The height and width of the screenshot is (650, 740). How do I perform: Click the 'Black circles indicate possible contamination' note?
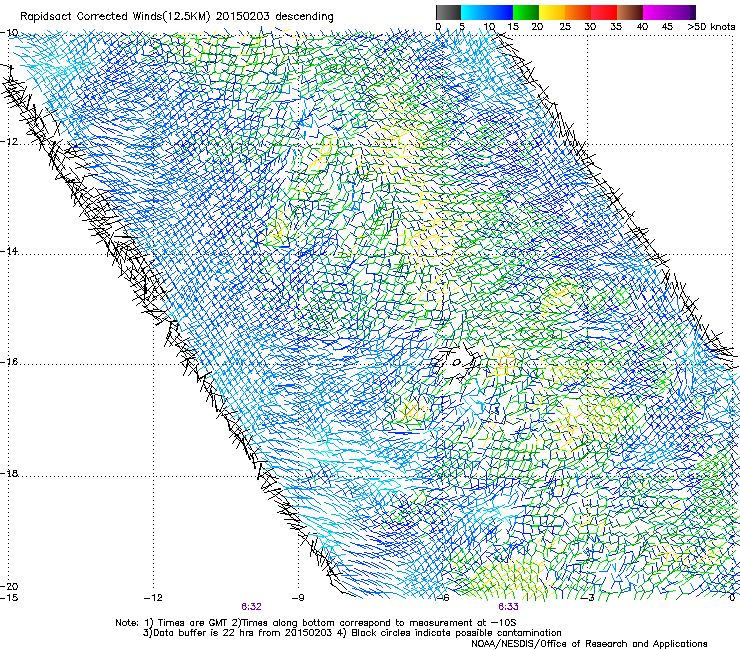(x=457, y=633)
